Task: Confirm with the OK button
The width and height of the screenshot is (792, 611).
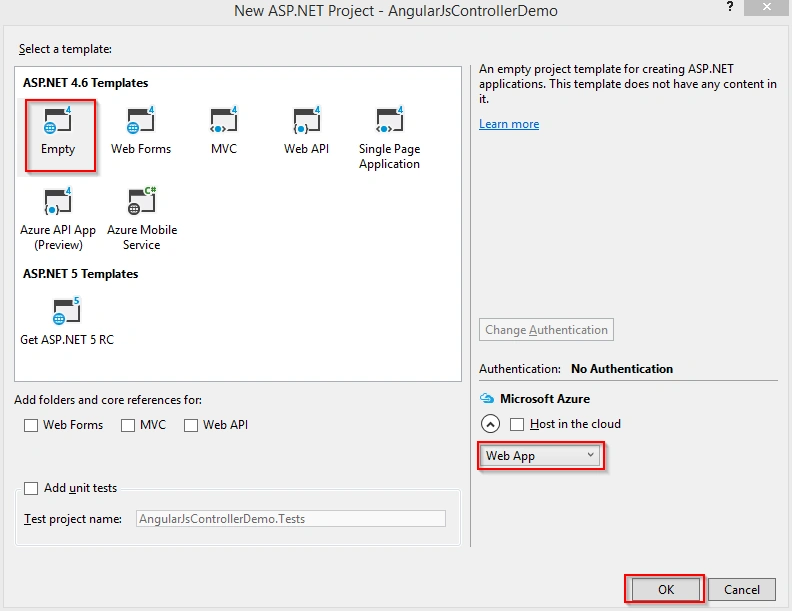Action: click(x=665, y=589)
